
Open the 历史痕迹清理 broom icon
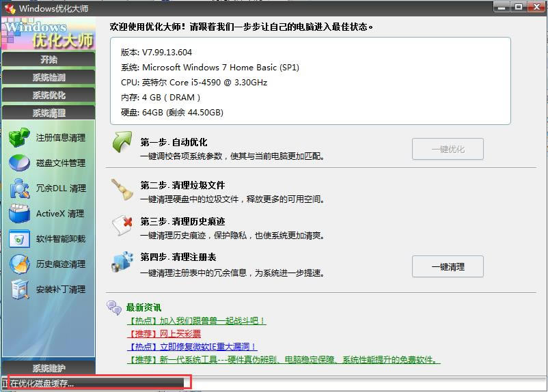[x=19, y=264]
